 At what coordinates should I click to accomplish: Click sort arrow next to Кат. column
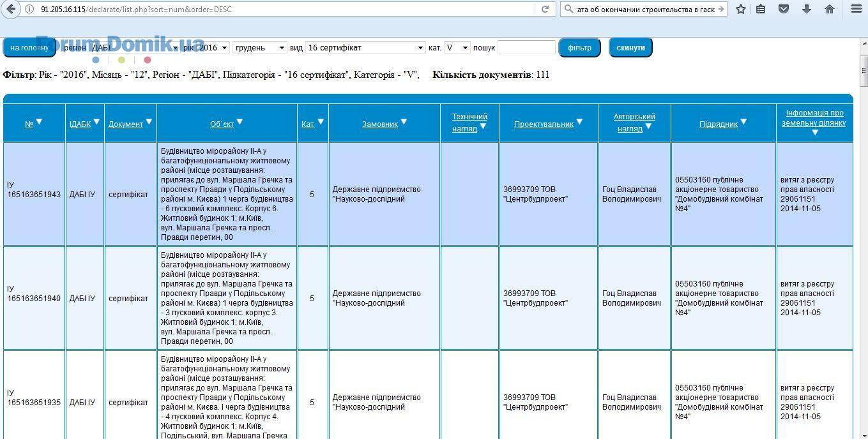(321, 121)
